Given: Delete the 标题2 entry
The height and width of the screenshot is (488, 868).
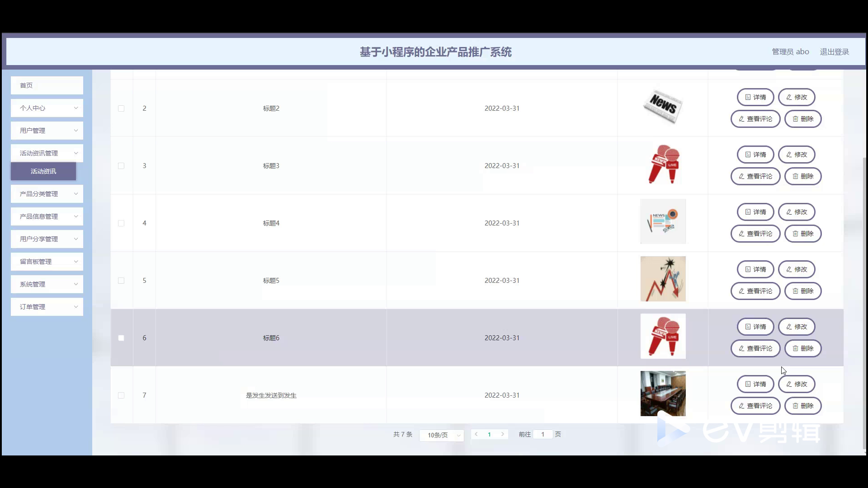Looking at the screenshot, I should pyautogui.click(x=803, y=119).
